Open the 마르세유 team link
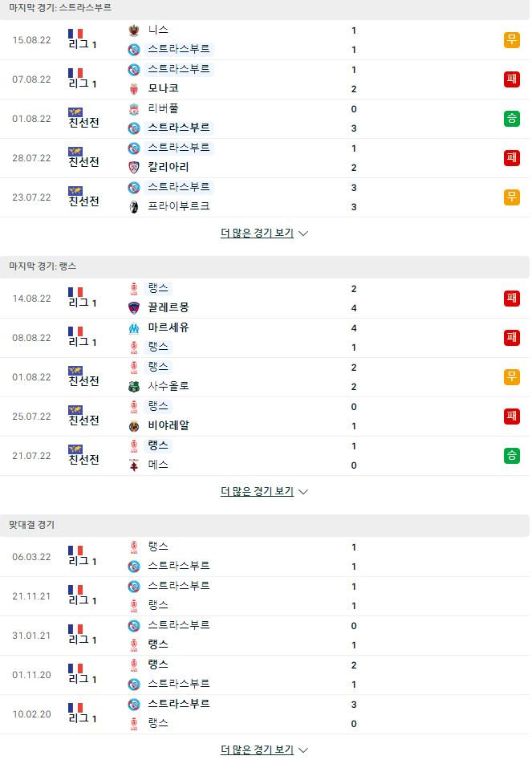Viewport: 532px width, 764px height. (168, 327)
